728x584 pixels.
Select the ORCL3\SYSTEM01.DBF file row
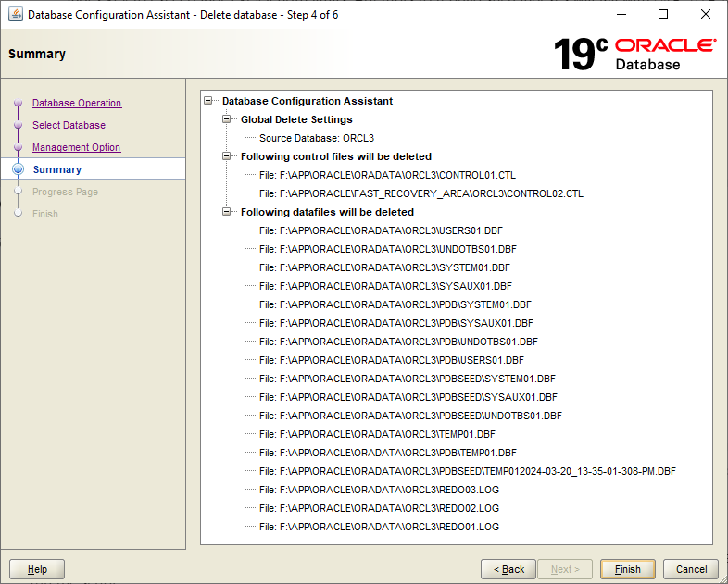point(385,267)
